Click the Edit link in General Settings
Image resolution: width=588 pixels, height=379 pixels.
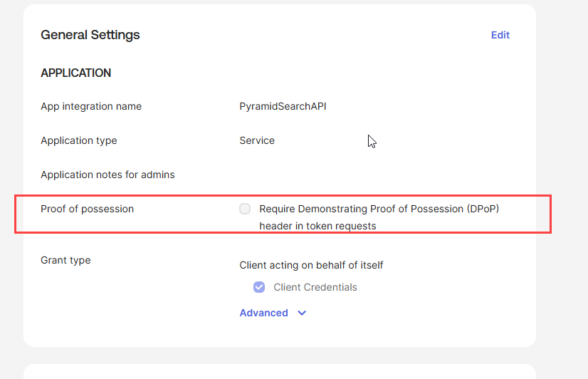pos(500,35)
